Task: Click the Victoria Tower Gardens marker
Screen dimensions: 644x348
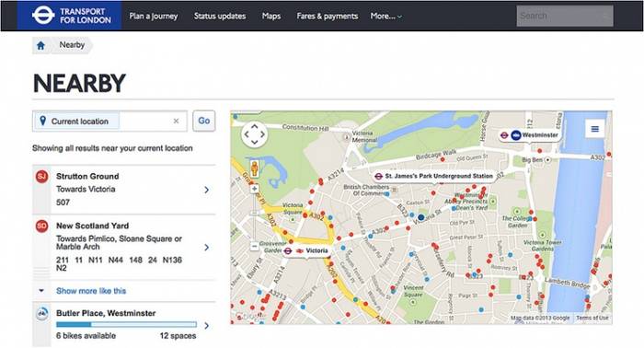Action: click(x=542, y=235)
